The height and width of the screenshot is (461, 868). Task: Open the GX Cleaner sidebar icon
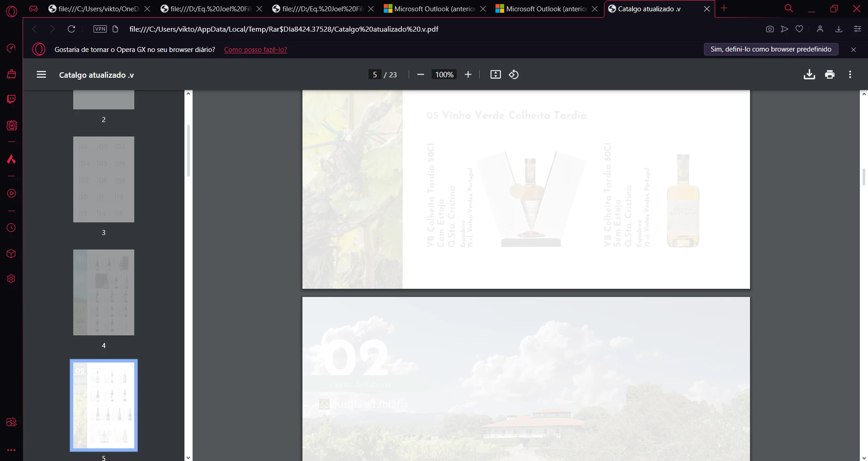click(11, 74)
